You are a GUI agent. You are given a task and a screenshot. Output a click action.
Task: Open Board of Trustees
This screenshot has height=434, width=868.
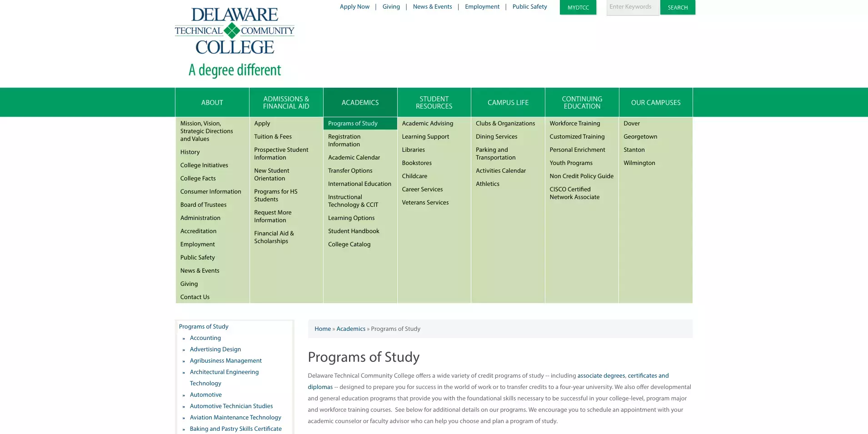[x=203, y=205]
